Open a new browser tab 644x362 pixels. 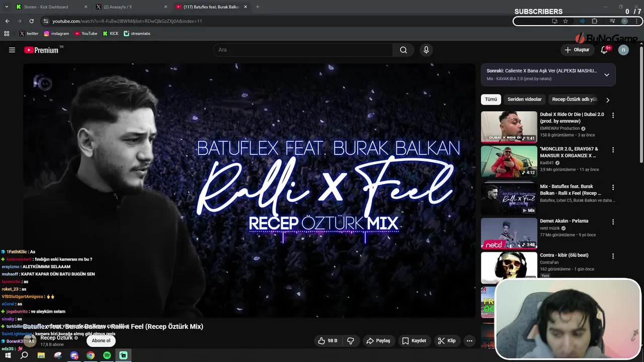258,7
